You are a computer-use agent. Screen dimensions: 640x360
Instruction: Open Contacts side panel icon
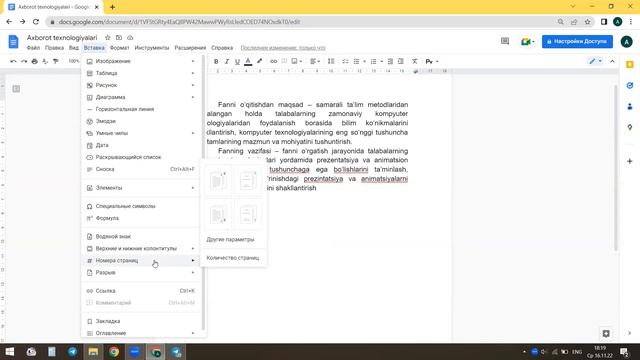point(630,107)
